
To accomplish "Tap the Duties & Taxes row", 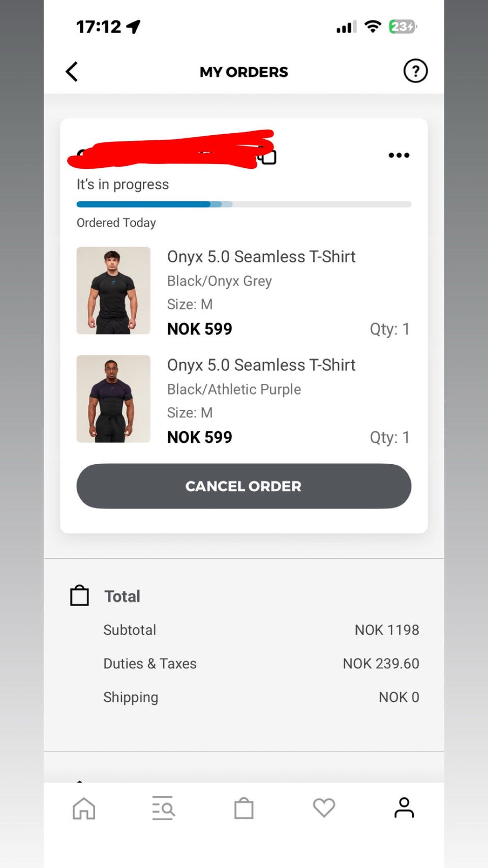I will (x=261, y=664).
